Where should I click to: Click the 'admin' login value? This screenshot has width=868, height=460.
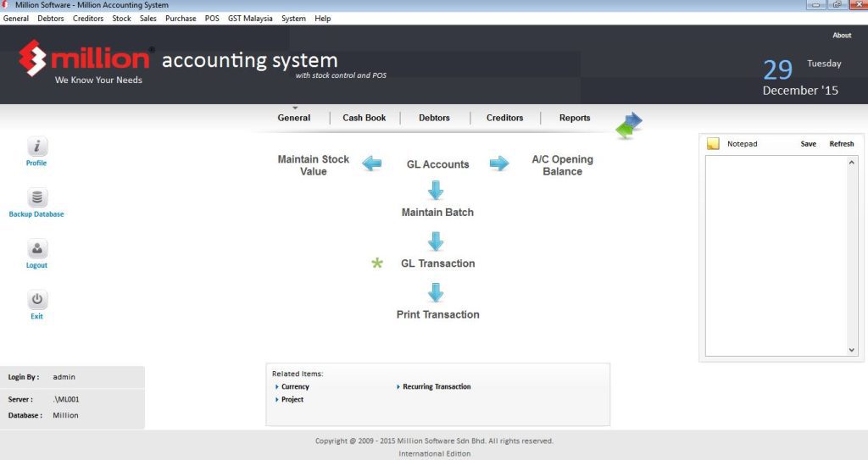(x=64, y=377)
